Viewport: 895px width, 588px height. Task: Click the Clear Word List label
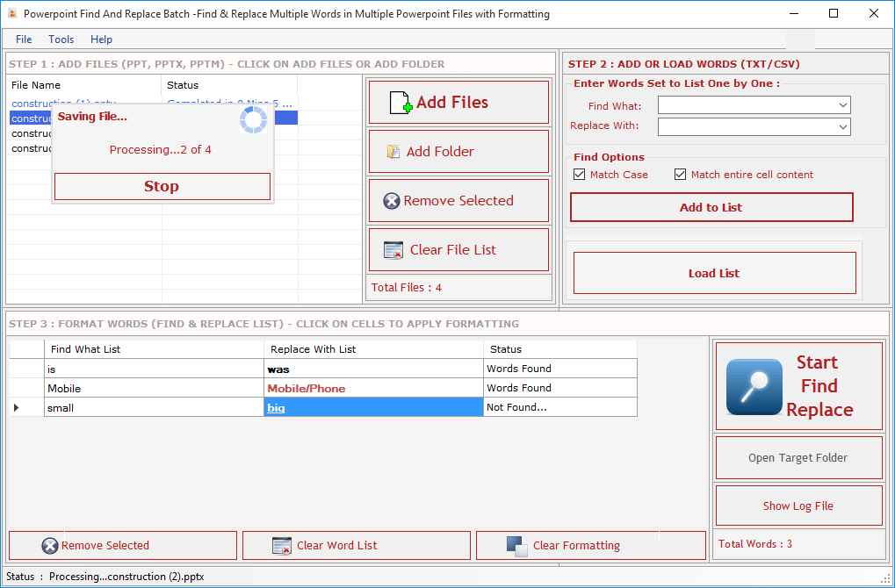pos(336,546)
